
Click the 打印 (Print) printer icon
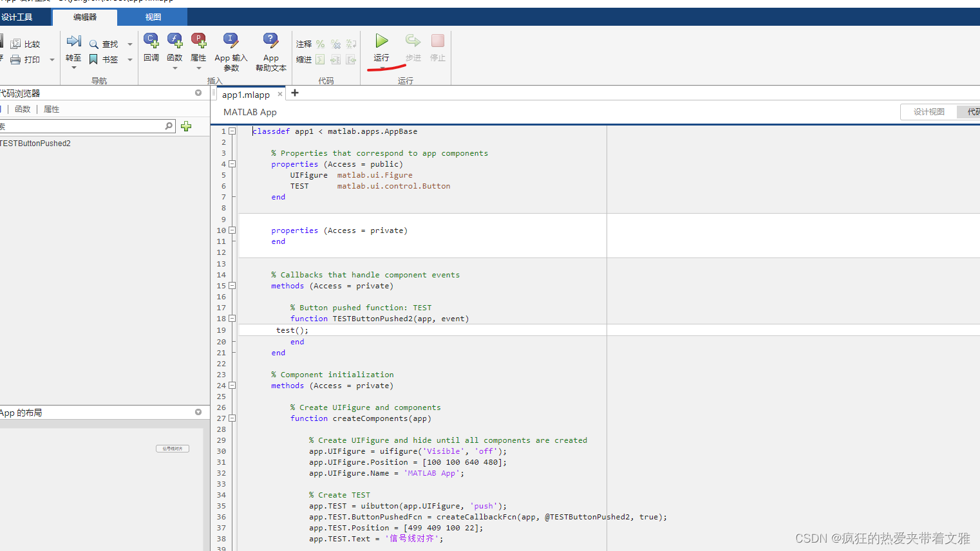coord(15,59)
